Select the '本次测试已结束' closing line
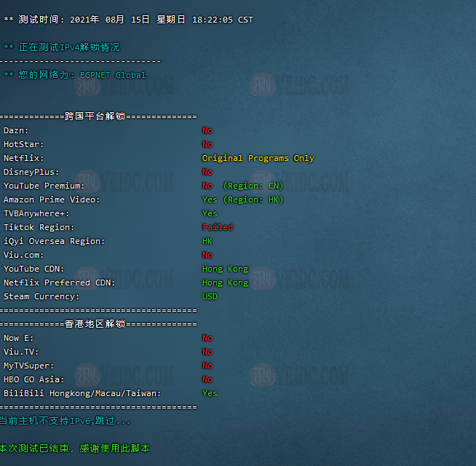The image size is (476, 466). coord(75,449)
